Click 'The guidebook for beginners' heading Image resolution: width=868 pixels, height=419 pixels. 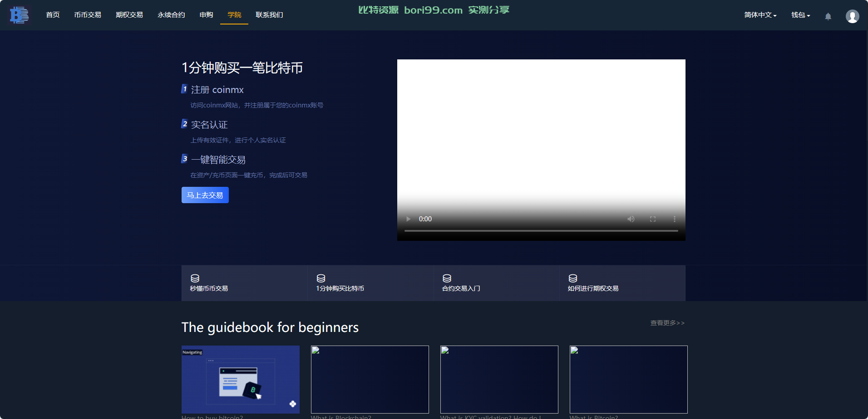point(270,327)
